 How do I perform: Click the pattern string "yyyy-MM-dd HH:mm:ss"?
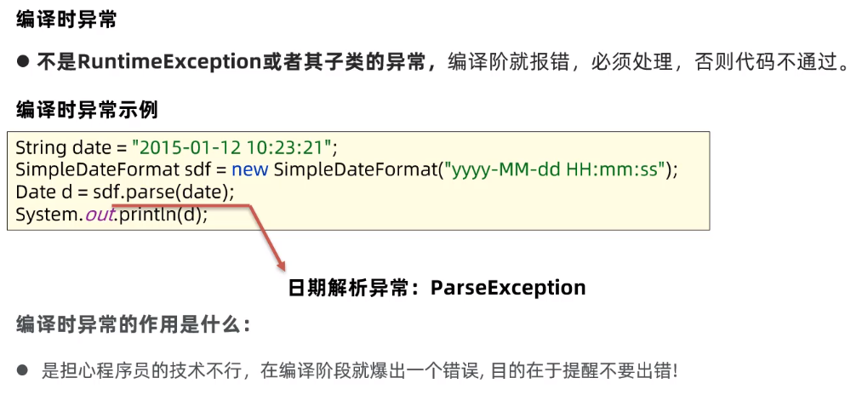(x=557, y=169)
